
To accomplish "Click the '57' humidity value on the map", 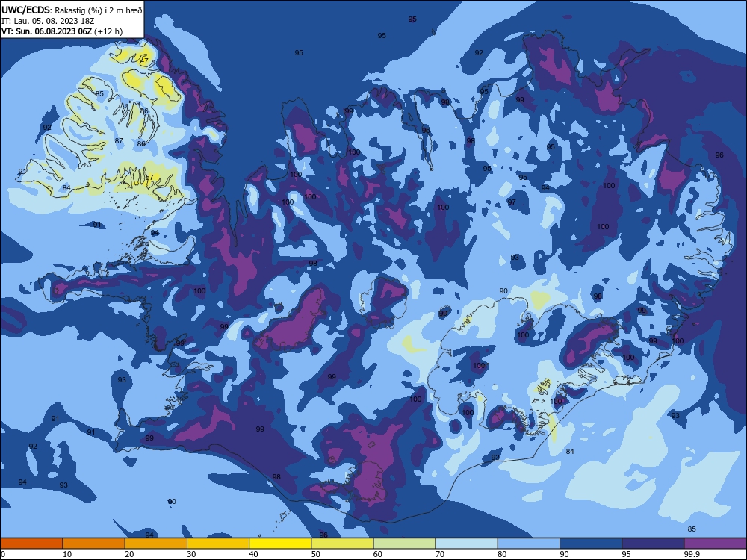I will (149, 177).
